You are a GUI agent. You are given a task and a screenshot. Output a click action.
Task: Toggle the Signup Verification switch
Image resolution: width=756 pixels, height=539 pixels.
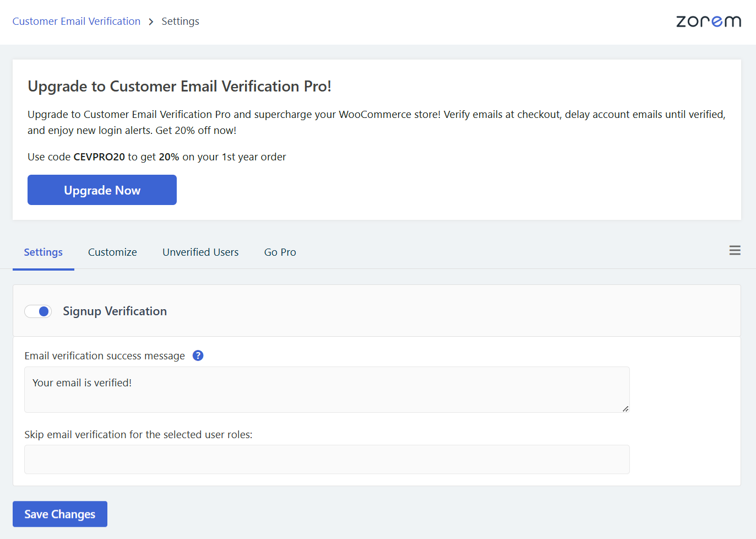click(x=38, y=311)
